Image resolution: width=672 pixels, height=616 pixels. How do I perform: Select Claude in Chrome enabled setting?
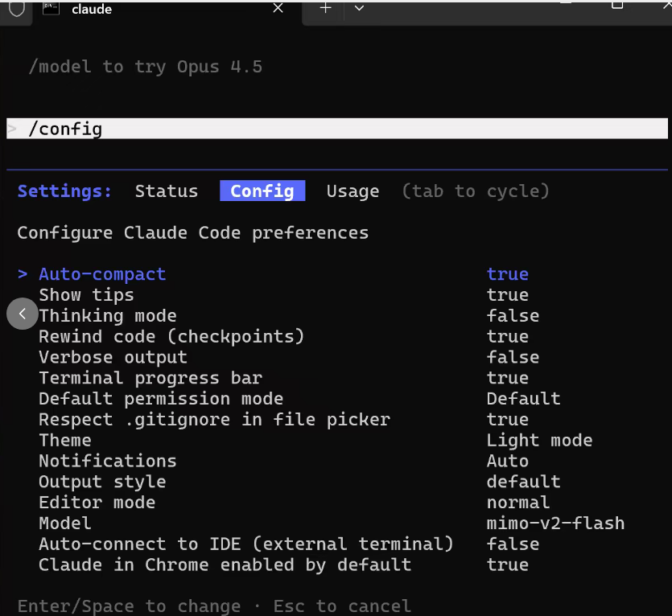225,565
